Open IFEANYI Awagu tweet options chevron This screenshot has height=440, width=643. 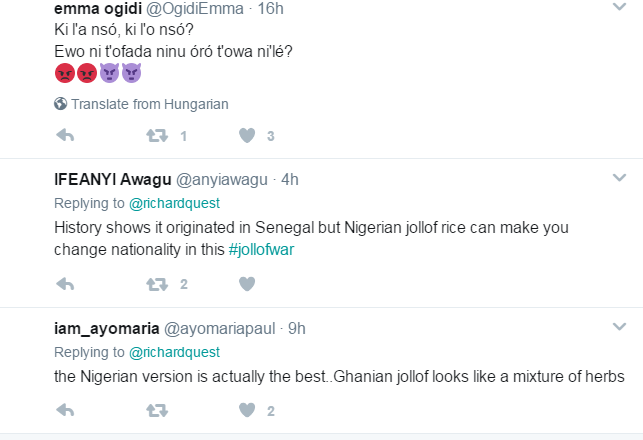[x=619, y=178]
